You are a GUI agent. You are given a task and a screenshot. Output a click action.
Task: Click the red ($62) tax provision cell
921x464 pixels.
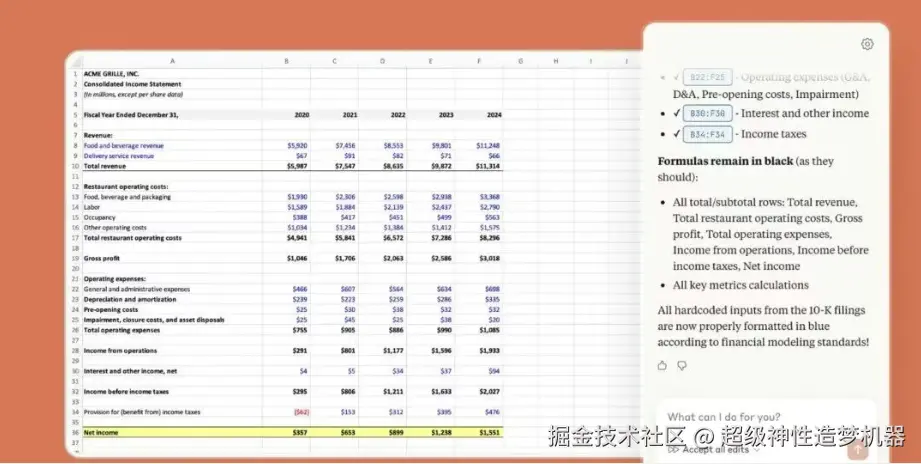301,412
